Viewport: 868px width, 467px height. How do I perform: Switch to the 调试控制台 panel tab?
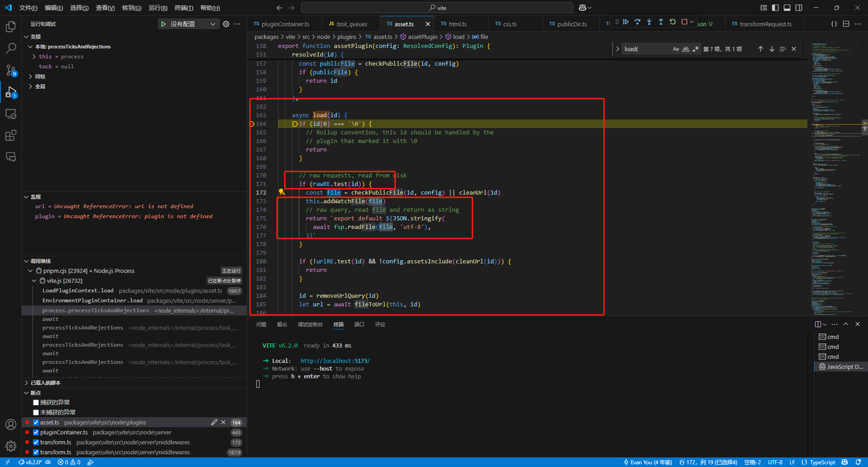click(310, 324)
